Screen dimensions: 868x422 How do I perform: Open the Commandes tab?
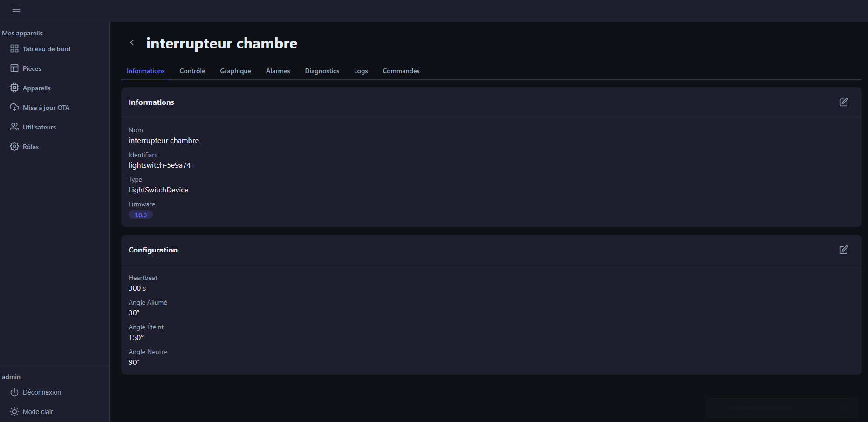(x=401, y=71)
